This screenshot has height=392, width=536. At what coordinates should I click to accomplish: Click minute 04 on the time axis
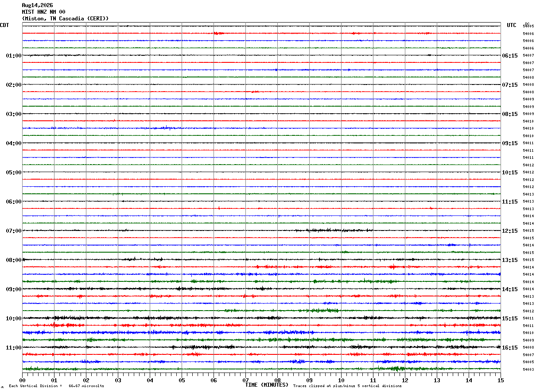(x=150, y=380)
